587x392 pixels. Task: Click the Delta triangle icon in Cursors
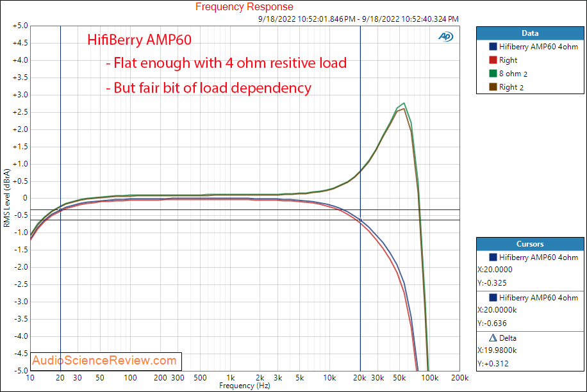click(493, 338)
